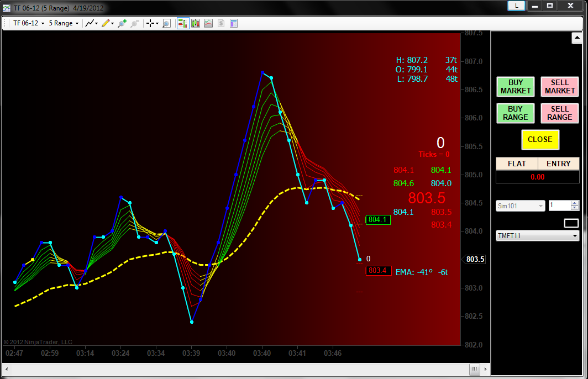Click the ENTRY price label

point(558,164)
